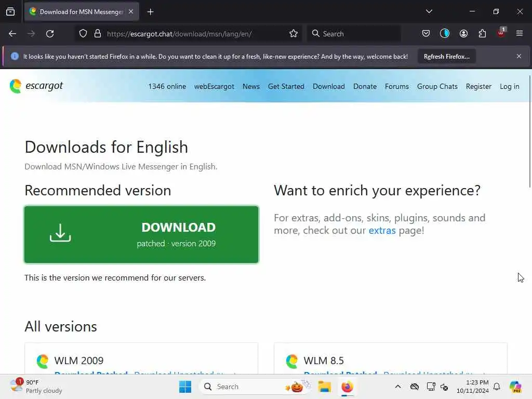Image resolution: width=532 pixels, height=399 pixels.
Task: Click the muted volume tray icon
Action: point(444,387)
